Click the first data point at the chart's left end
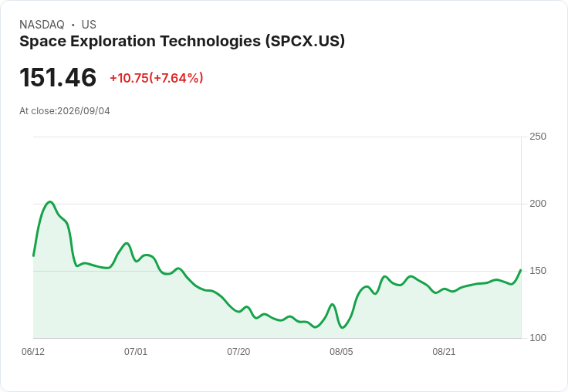 pos(33,255)
